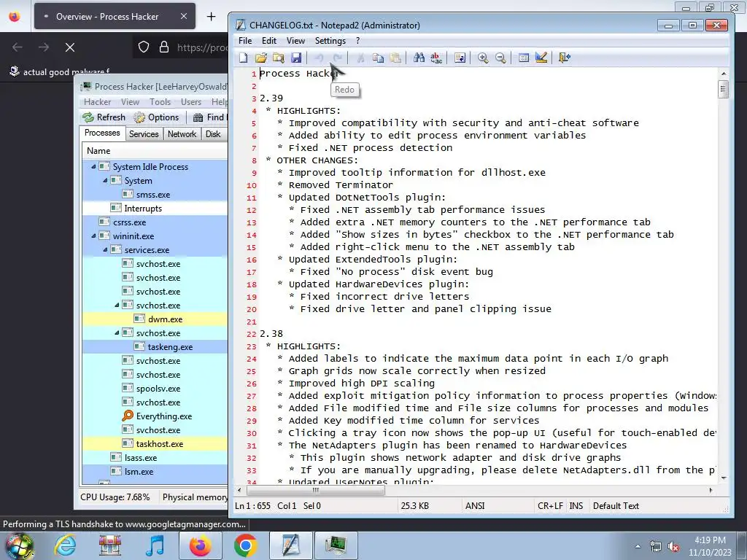Select the taskhost.exe process row
The image size is (747, 560).
point(155,444)
